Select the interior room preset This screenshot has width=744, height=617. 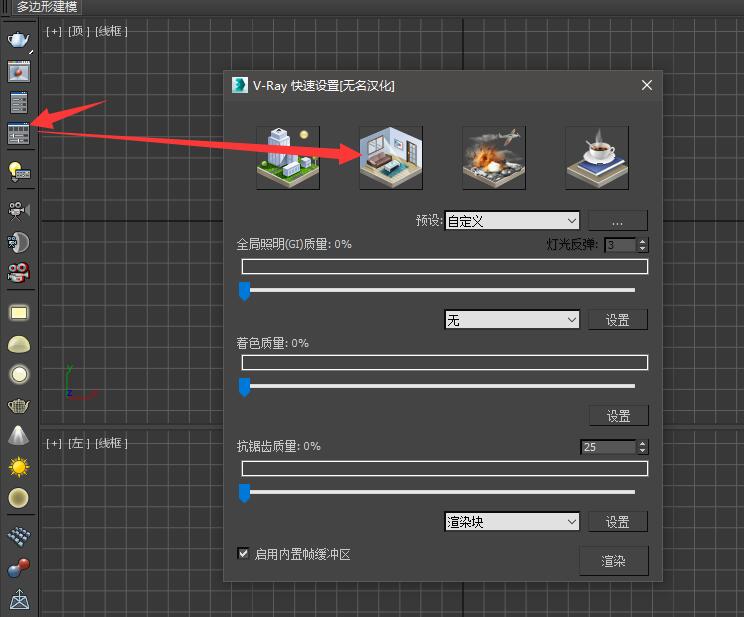391,158
